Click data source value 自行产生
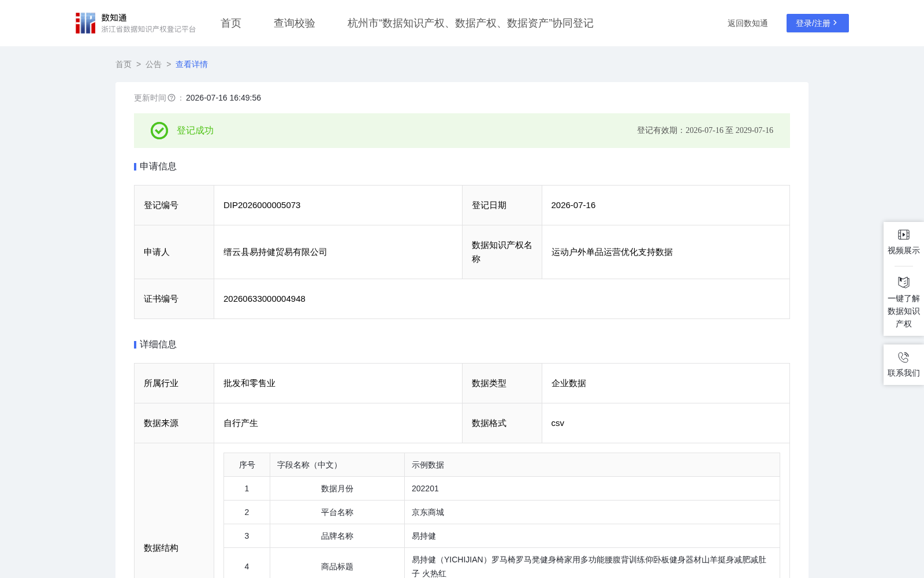The image size is (924, 578). click(x=241, y=423)
